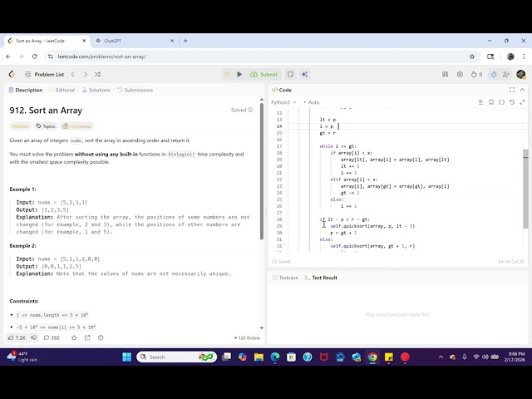Open the notes icon next to Submit
The width and height of the screenshot is (532, 399).
pyautogui.click(x=290, y=74)
